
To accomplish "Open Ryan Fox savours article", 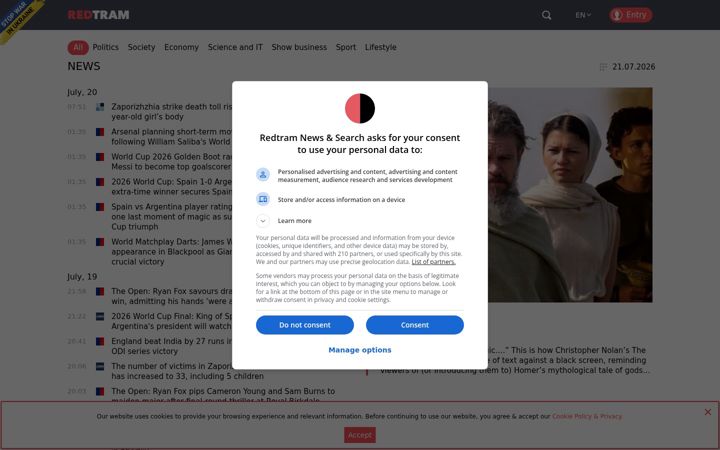I will [172, 296].
